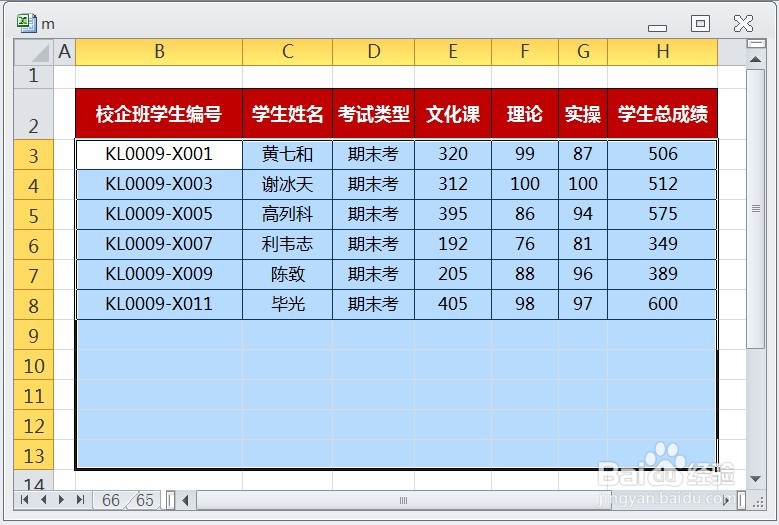Click header cell 文化课

tap(453, 114)
